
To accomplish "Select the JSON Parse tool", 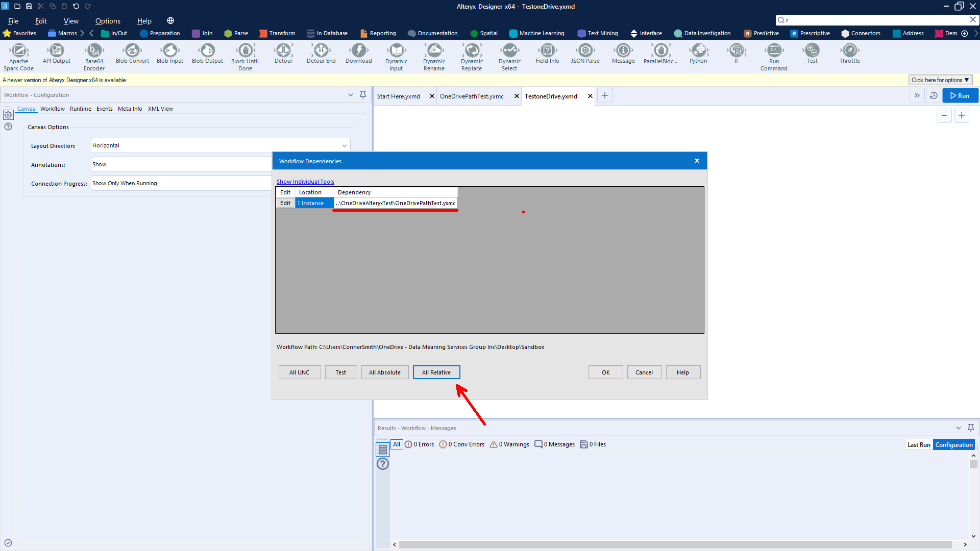I will [585, 51].
